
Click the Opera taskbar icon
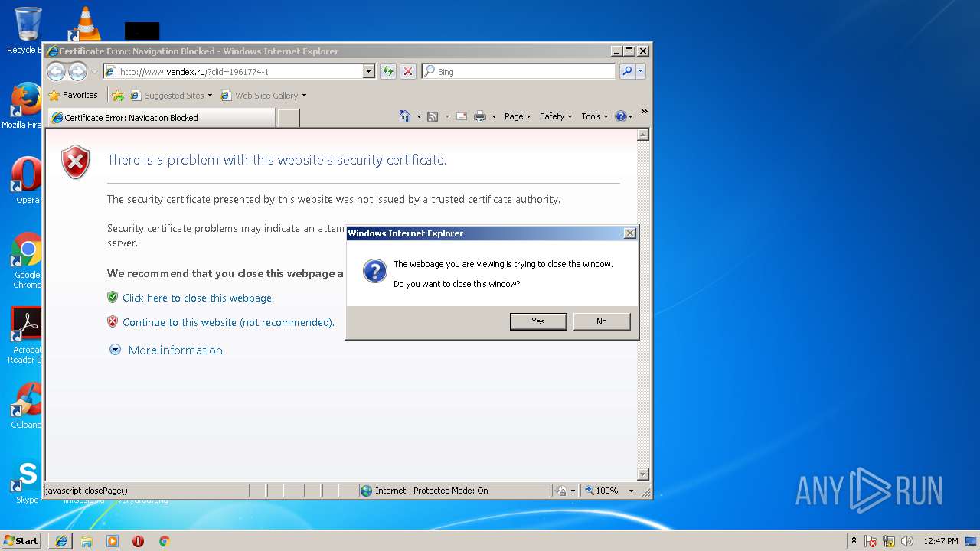click(x=139, y=541)
